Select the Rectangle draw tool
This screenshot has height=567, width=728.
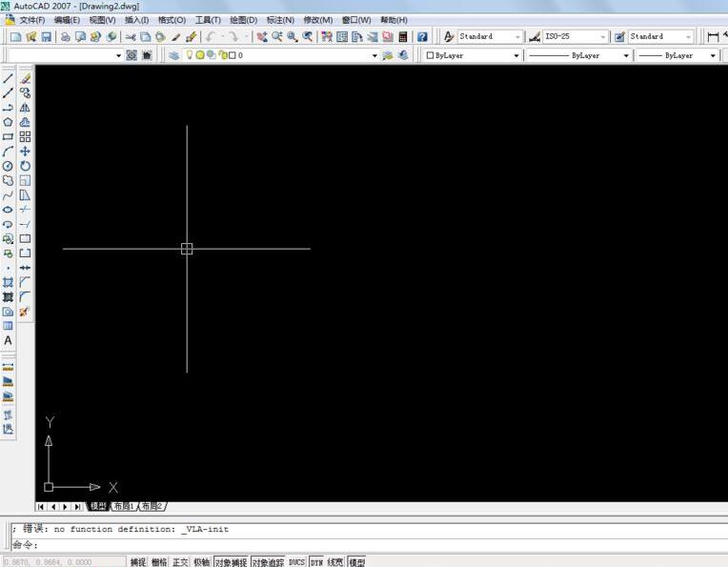pos(8,137)
